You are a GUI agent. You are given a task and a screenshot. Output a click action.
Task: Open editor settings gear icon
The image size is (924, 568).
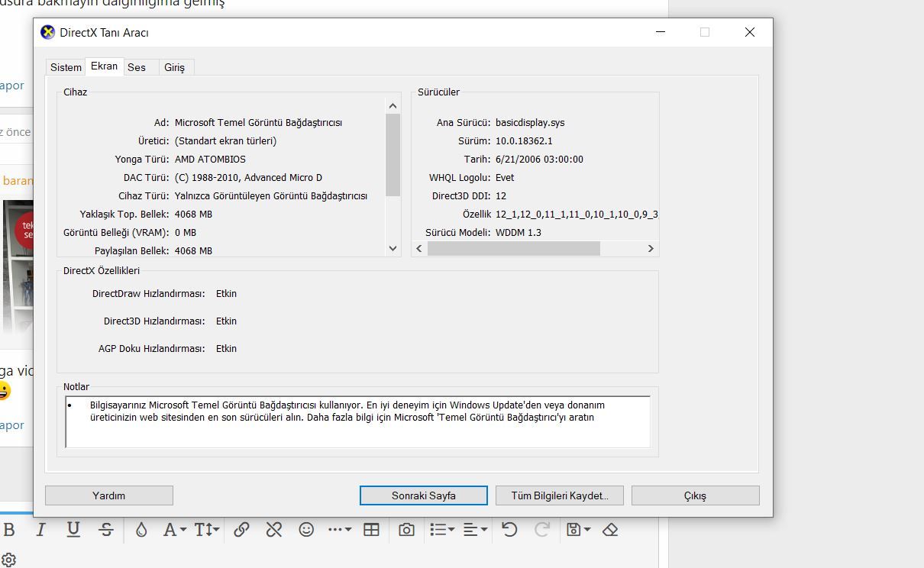(8, 560)
